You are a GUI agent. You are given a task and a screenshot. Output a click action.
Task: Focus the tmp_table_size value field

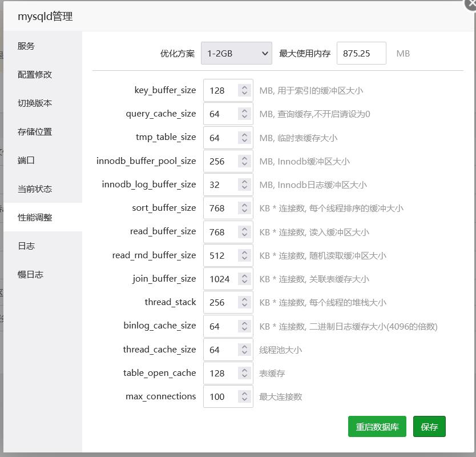[220, 138]
